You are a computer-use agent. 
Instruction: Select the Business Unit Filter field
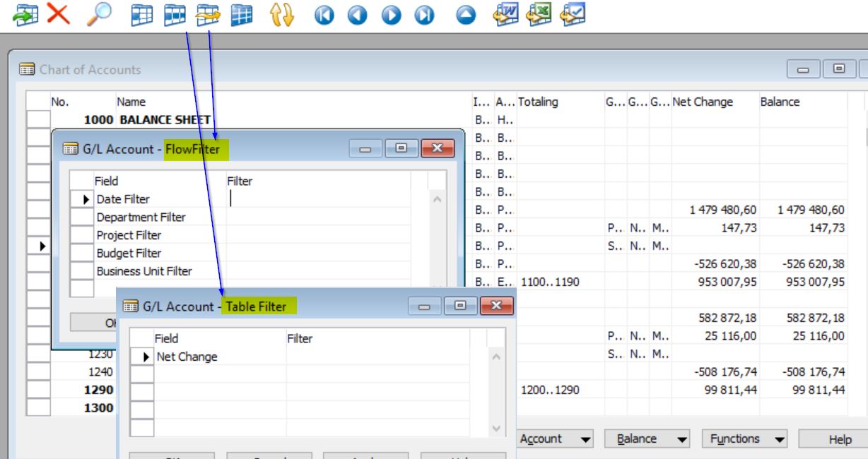pyautogui.click(x=160, y=271)
